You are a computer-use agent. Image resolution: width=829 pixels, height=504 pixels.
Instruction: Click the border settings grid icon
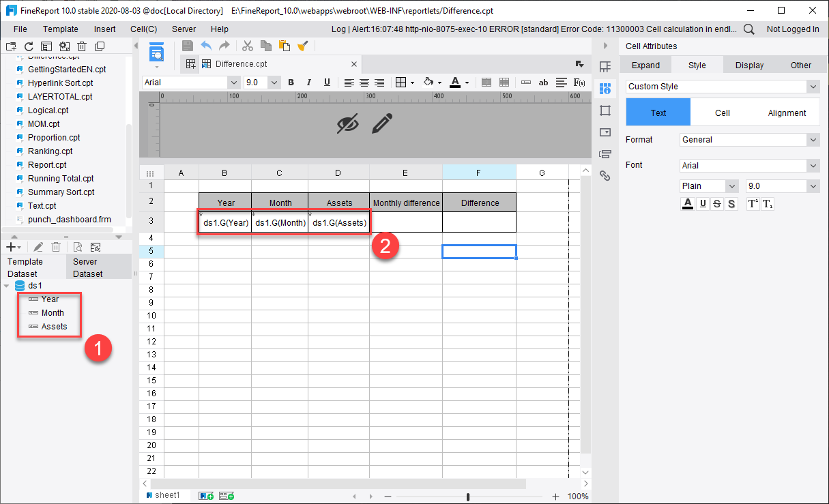[x=400, y=82]
